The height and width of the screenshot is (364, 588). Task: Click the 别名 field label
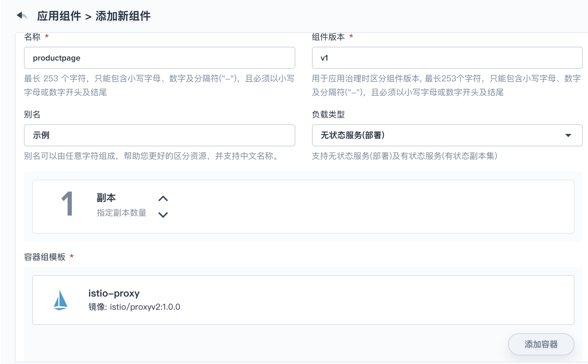tap(32, 115)
